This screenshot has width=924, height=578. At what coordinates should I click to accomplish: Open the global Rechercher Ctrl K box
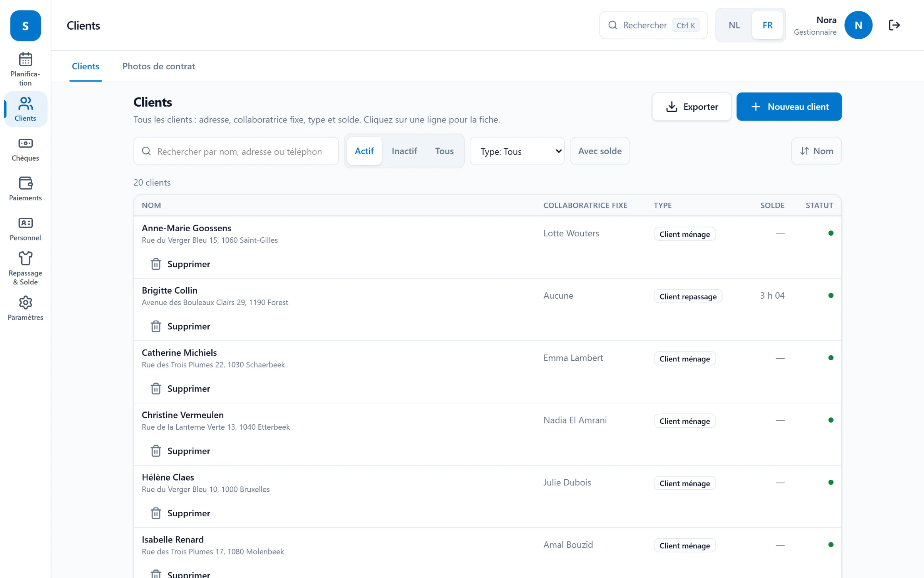point(653,25)
